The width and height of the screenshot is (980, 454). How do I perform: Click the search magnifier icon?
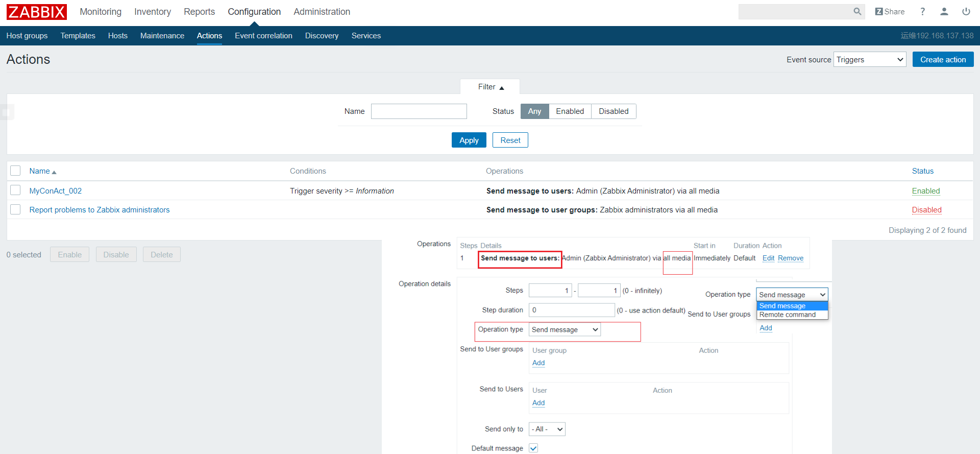pyautogui.click(x=857, y=12)
